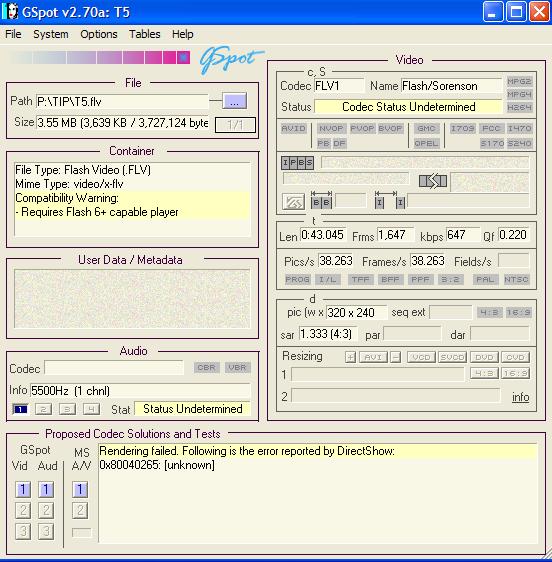The height and width of the screenshot is (562, 552).
Task: Run GSpot Vid test 1
Action: tap(23, 489)
